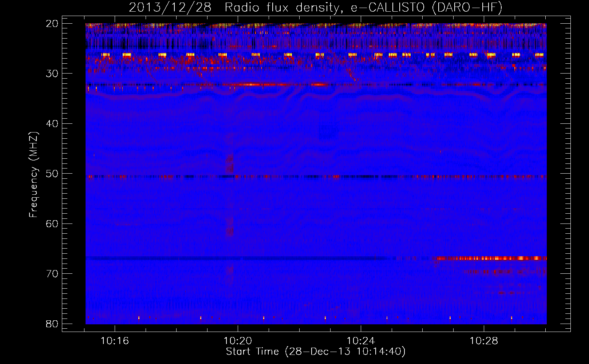Select the '10:20' time tick label
The width and height of the screenshot is (589, 364).
[238, 341]
